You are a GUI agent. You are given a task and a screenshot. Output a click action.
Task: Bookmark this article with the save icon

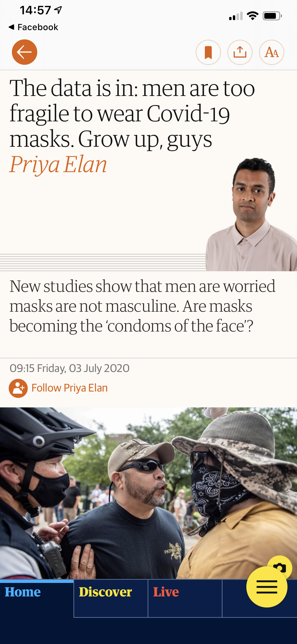tap(208, 52)
